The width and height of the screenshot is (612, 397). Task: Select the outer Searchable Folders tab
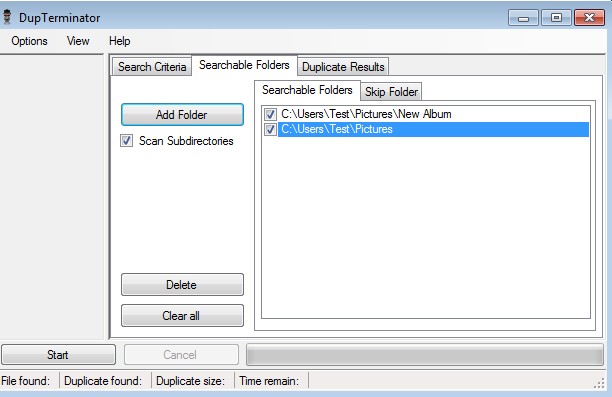click(244, 65)
